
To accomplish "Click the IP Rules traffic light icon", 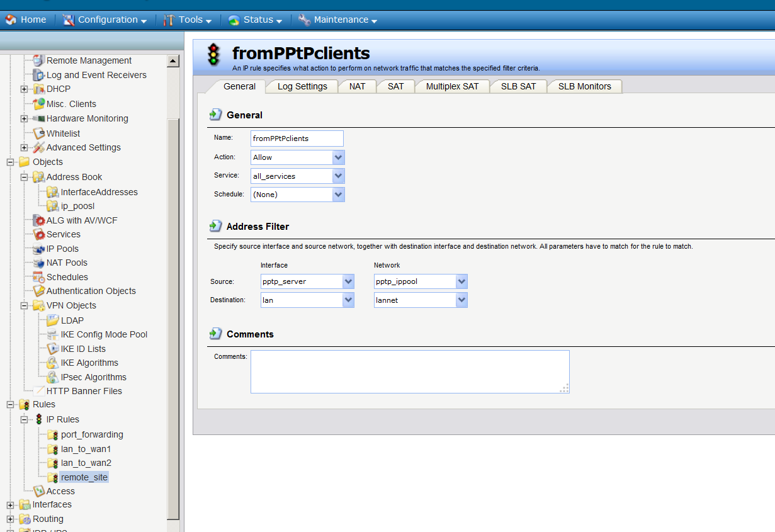I will tap(38, 419).
